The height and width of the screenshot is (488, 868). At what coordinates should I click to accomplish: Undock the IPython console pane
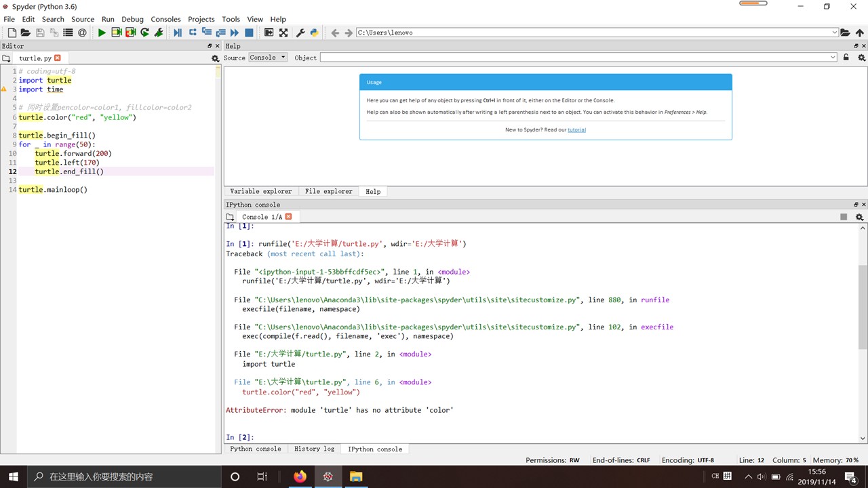pyautogui.click(x=856, y=205)
